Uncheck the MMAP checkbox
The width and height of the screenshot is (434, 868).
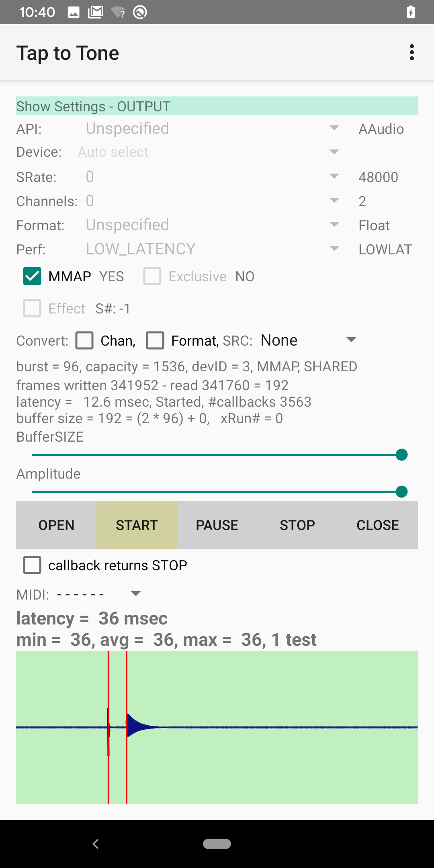pos(32,276)
